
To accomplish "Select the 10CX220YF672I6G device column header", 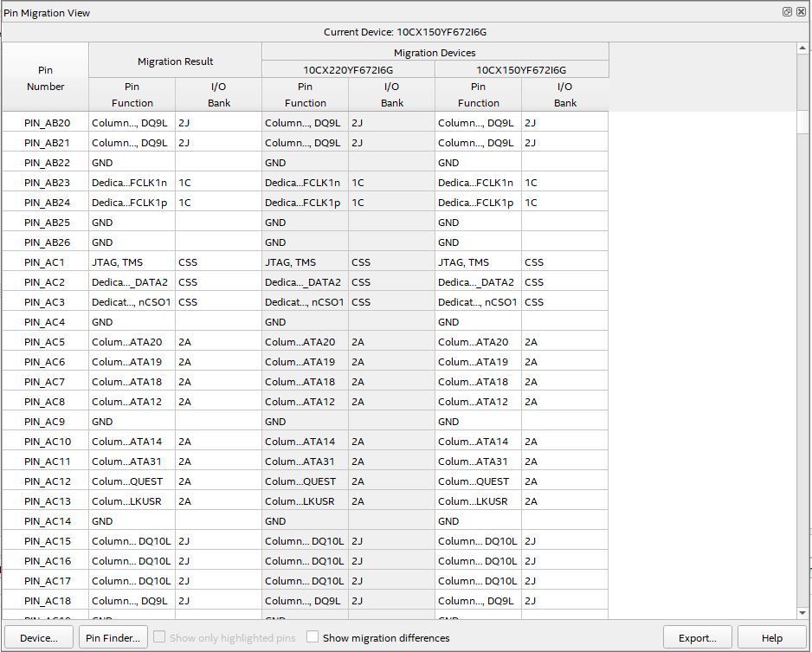I will point(348,70).
